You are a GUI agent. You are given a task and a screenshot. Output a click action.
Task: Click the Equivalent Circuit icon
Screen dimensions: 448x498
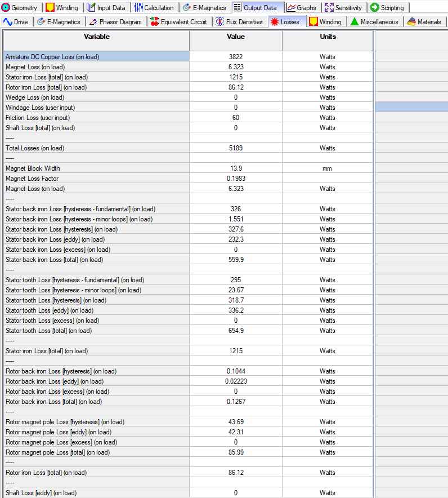click(155, 21)
